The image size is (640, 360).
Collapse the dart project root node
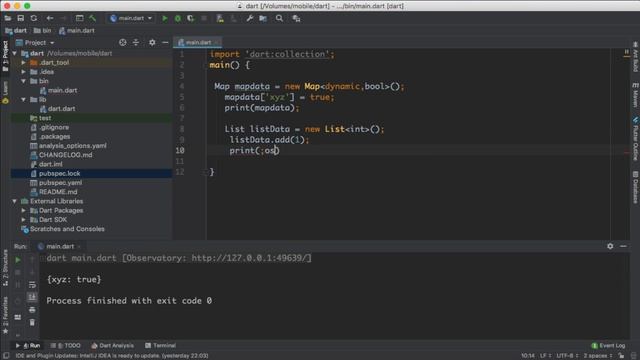click(15, 53)
